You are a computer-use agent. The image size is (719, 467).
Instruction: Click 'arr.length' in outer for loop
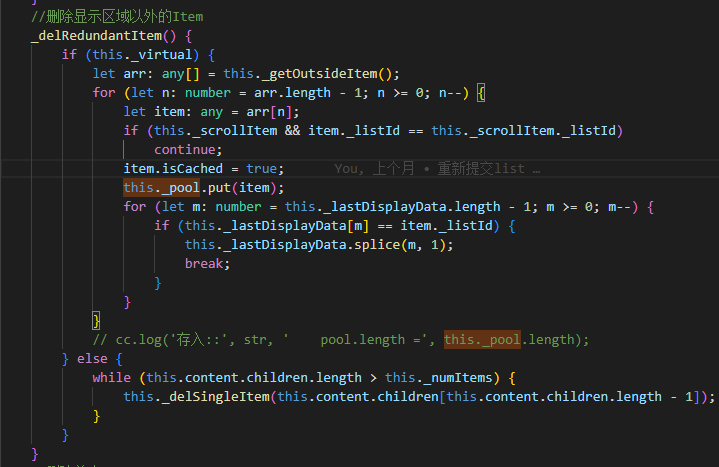pos(292,93)
